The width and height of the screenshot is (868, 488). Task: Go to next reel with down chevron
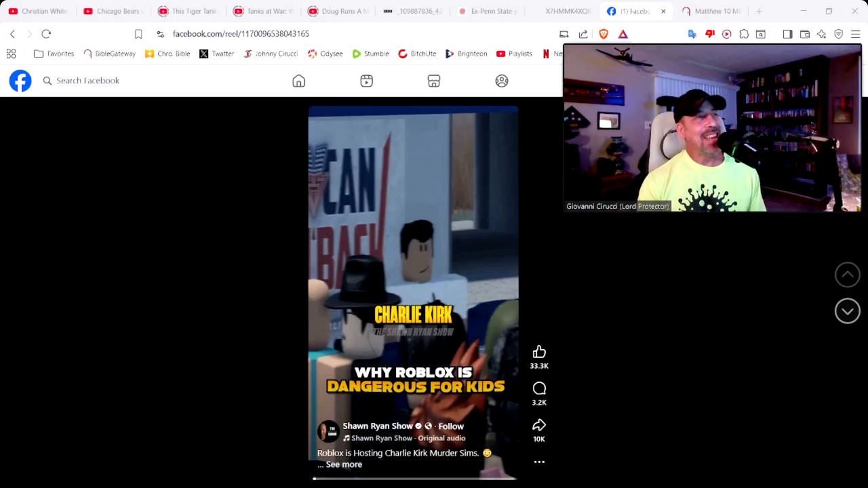pyautogui.click(x=847, y=311)
